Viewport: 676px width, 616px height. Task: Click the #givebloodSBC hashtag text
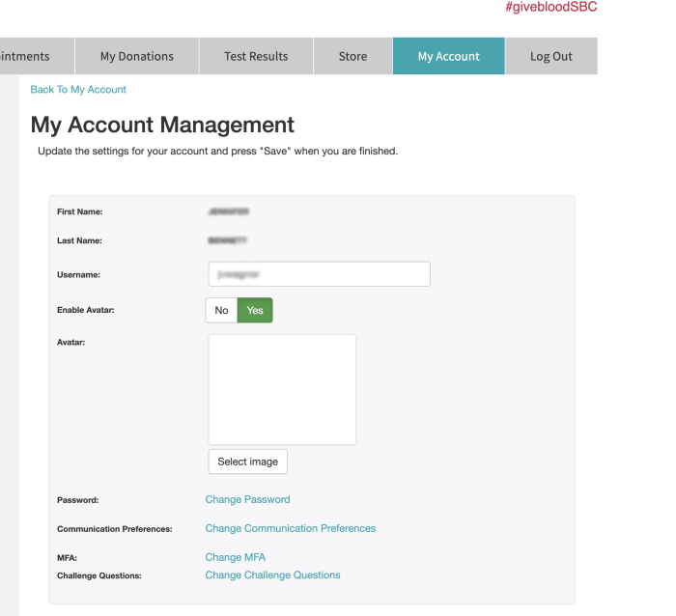[x=550, y=8]
